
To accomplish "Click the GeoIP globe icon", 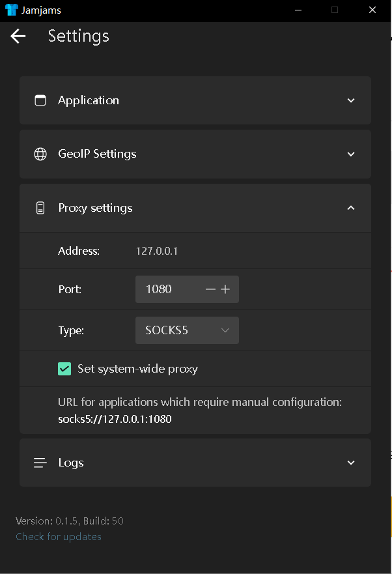I will (x=40, y=154).
